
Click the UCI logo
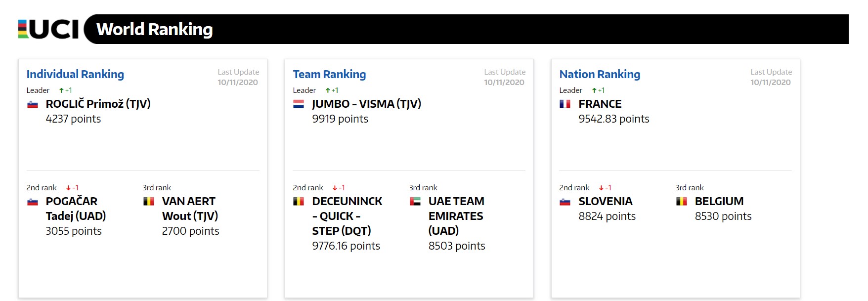(x=48, y=29)
